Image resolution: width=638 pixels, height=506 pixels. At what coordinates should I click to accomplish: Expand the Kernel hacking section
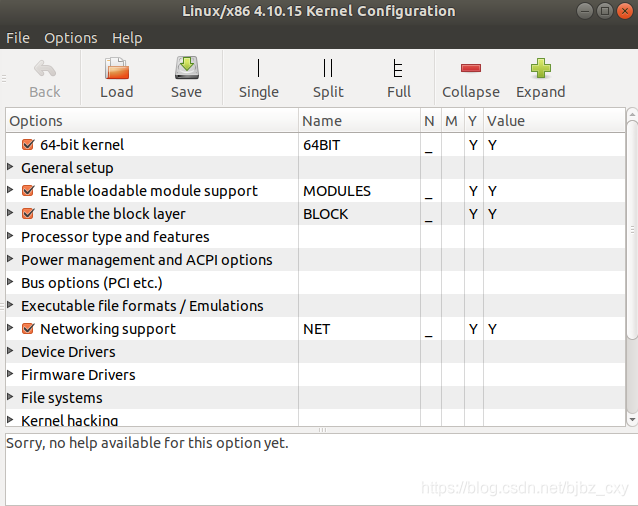pyautogui.click(x=11, y=419)
